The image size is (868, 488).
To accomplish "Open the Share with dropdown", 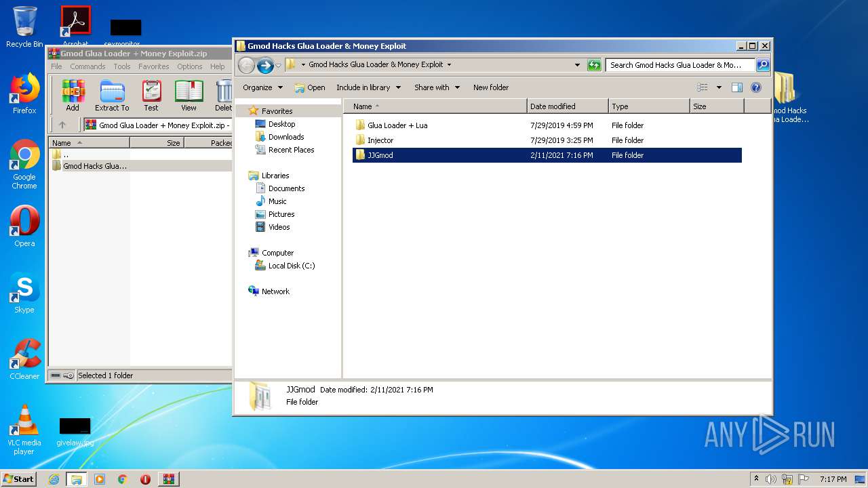I will point(437,87).
